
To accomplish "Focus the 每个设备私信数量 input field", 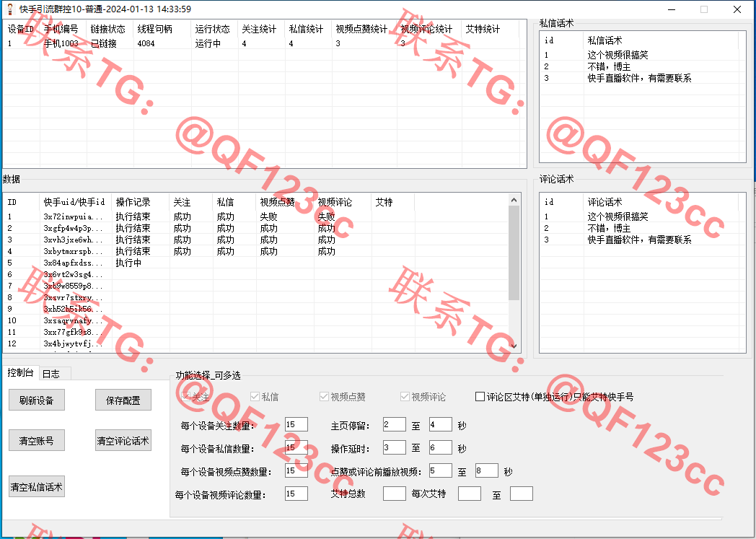I will coord(296,447).
